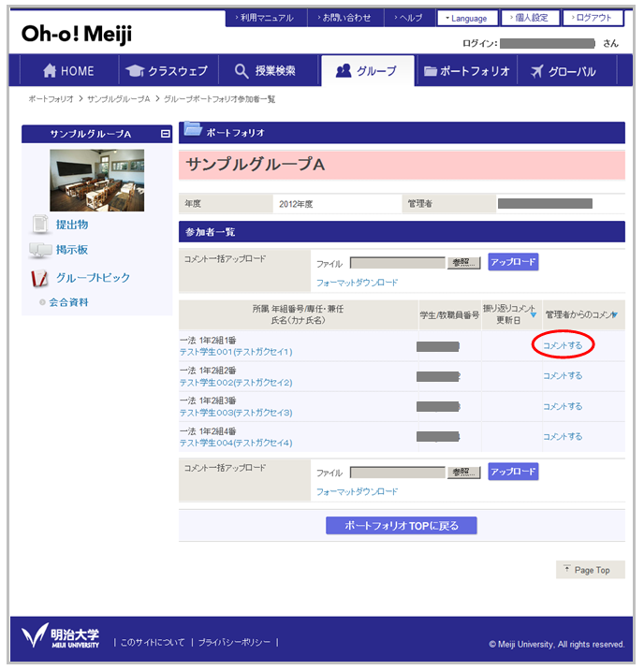Image resolution: width=644 pixels, height=670 pixels.
Task: Click the 2012年度 value cell
Action: [337, 204]
